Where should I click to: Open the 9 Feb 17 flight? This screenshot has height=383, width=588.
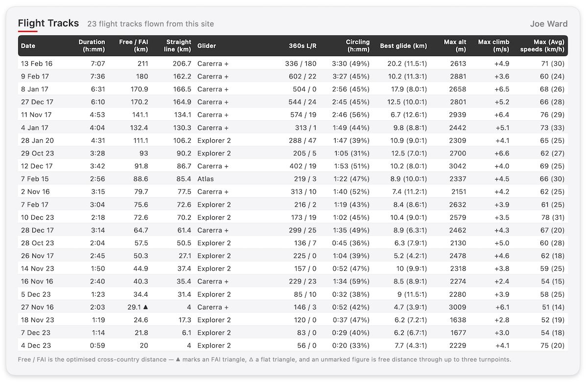click(293, 76)
